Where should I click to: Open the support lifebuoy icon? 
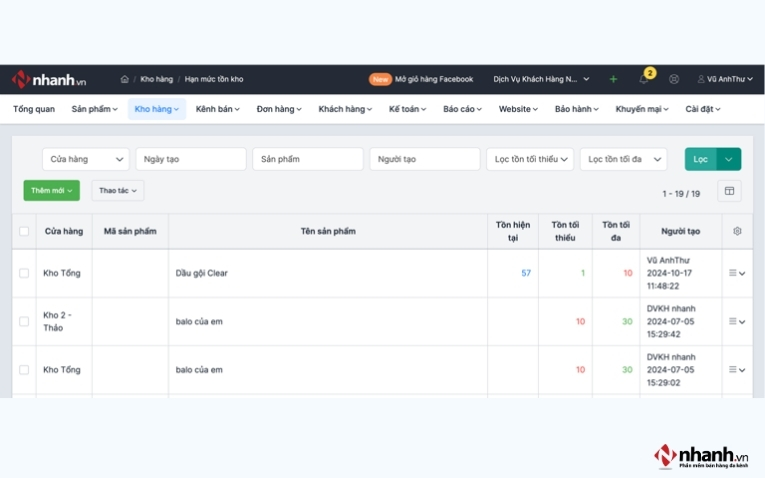(x=674, y=79)
